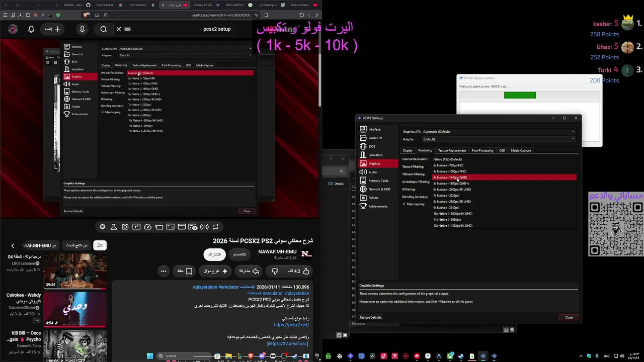The image size is (644, 362).
Task: Click the flask icon in the floating video toolbar
Action: pos(114,227)
